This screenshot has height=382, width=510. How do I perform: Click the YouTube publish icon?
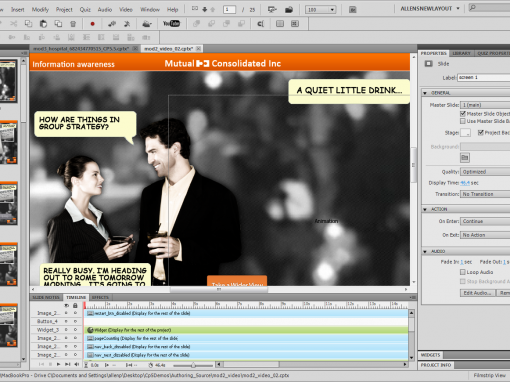coord(171,23)
